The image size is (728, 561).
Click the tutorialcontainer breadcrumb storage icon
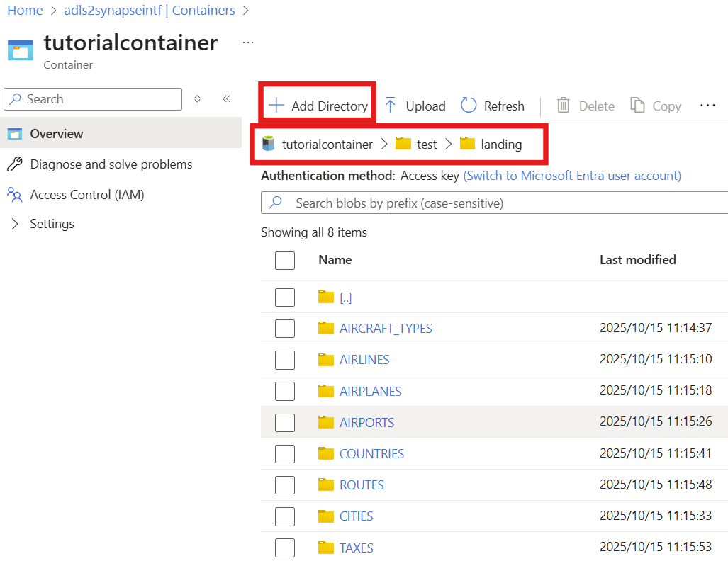[268, 144]
